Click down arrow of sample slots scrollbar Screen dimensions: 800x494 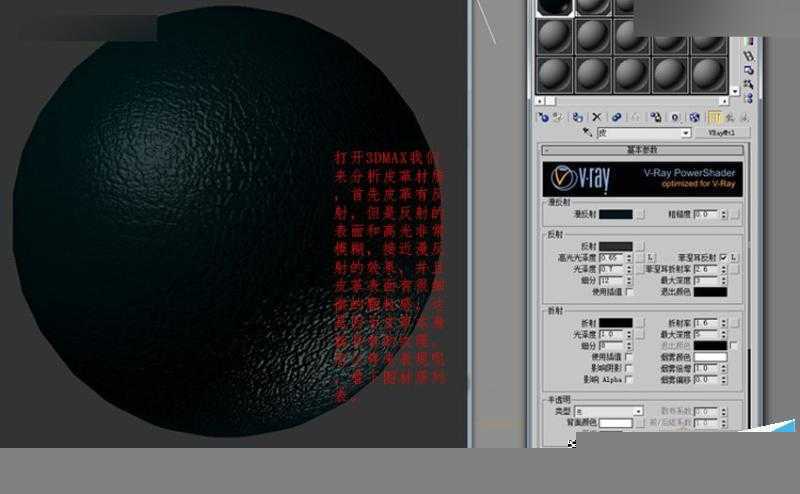[x=735, y=91]
